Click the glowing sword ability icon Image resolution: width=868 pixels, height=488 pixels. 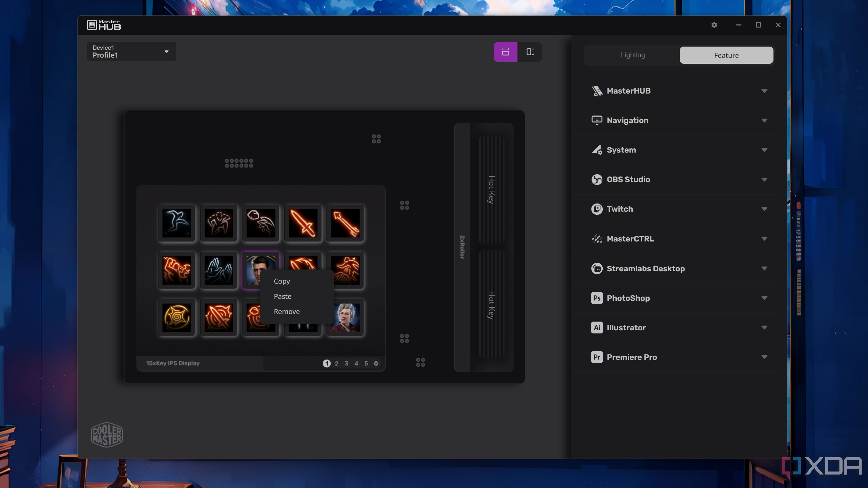(303, 223)
